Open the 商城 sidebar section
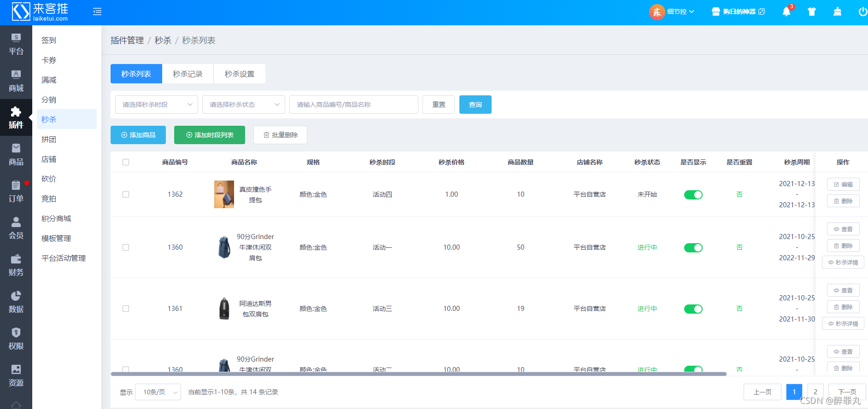Viewport: 868px width, 409px height. point(16,81)
